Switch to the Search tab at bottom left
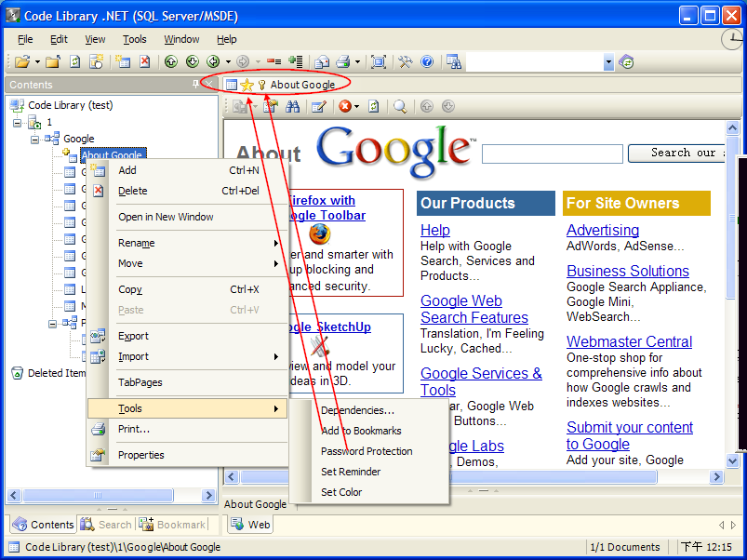The height and width of the screenshot is (560, 747). [106, 525]
